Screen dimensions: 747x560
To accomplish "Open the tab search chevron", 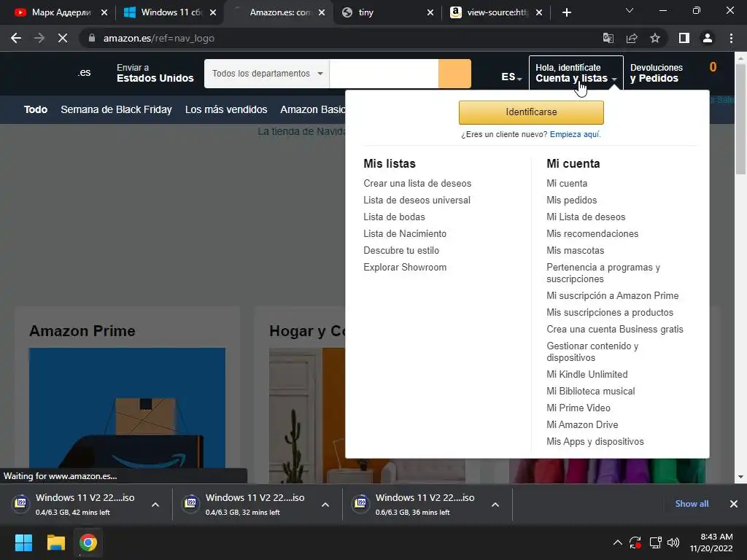I will coord(630,10).
